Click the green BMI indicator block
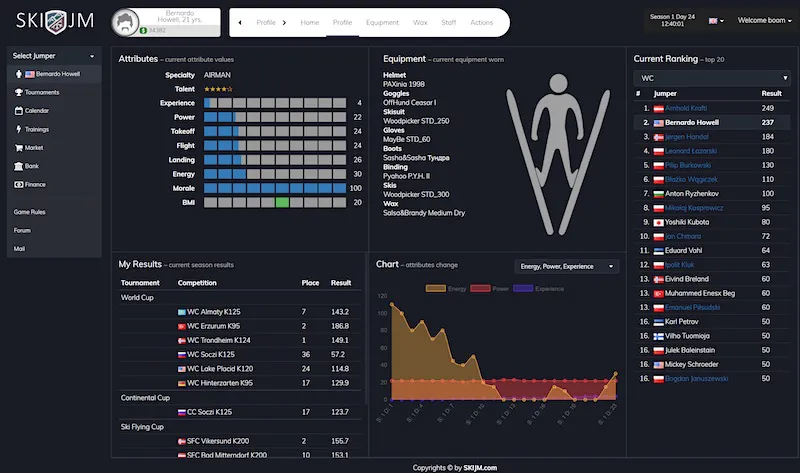Viewport: 800px width, 473px height. 282,202
